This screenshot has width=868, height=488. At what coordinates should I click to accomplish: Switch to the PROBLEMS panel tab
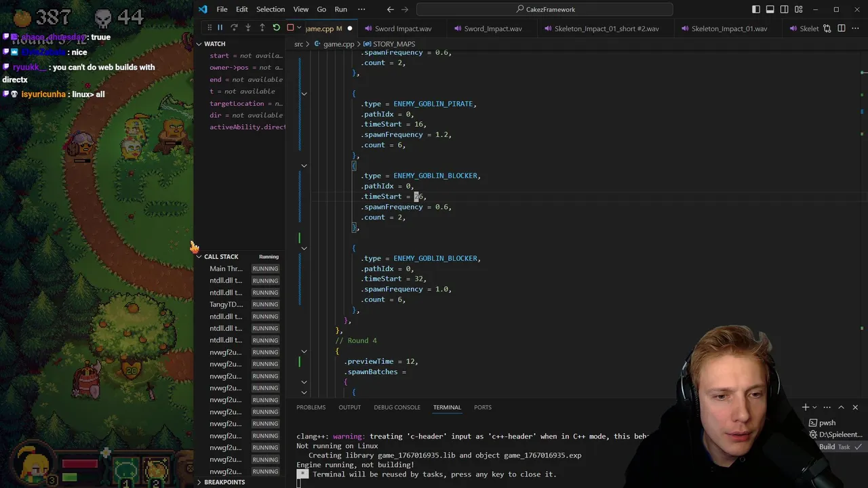pos(311,407)
